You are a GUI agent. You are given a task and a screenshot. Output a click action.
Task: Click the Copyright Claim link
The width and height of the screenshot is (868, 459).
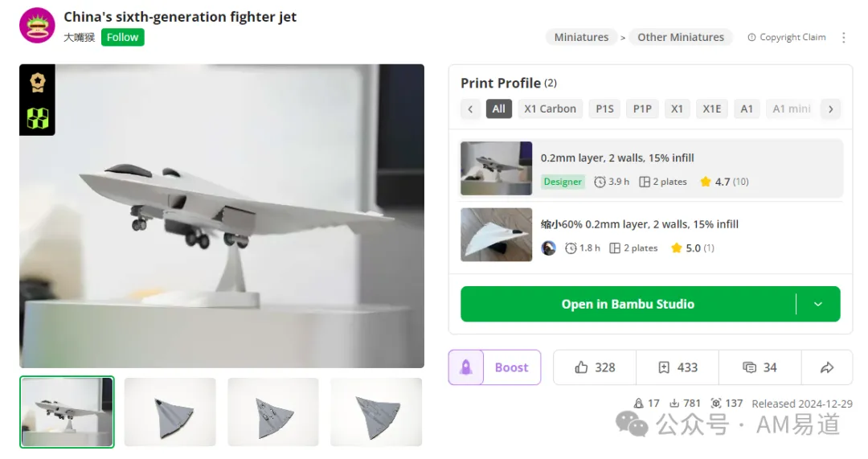[787, 37]
